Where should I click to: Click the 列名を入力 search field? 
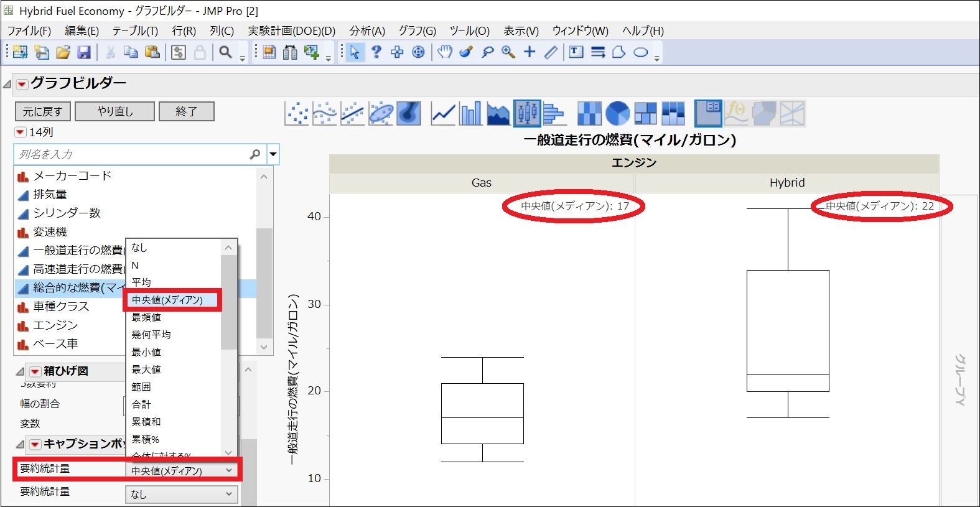(140, 154)
